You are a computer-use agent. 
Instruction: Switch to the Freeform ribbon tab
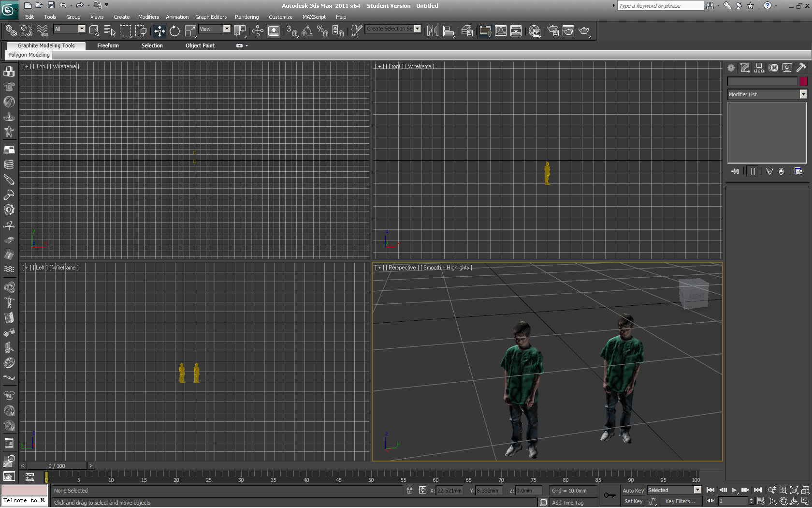point(108,45)
